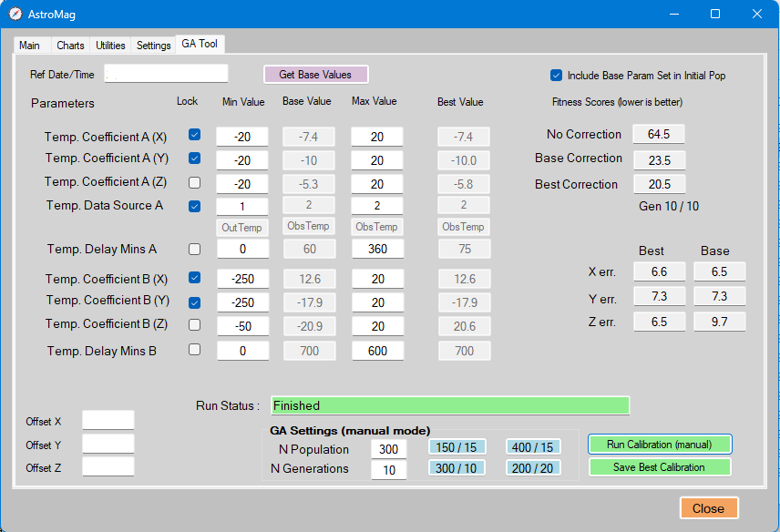780x532 pixels.
Task: Open the Settings tab
Action: pyautogui.click(x=153, y=45)
